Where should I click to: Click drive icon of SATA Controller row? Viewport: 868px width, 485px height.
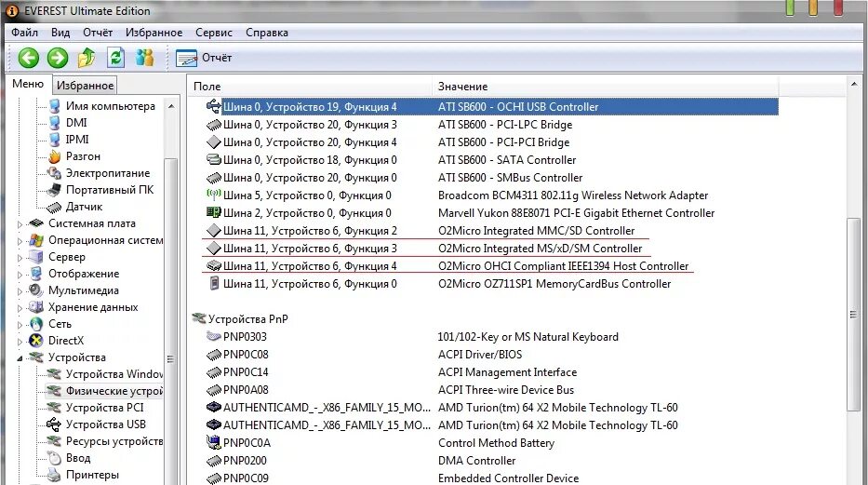[214, 159]
